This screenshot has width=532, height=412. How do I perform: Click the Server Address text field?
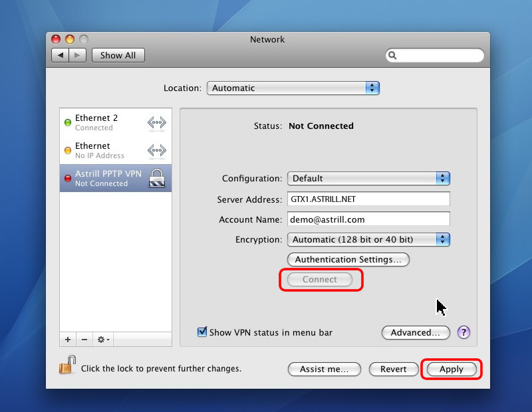(368, 199)
